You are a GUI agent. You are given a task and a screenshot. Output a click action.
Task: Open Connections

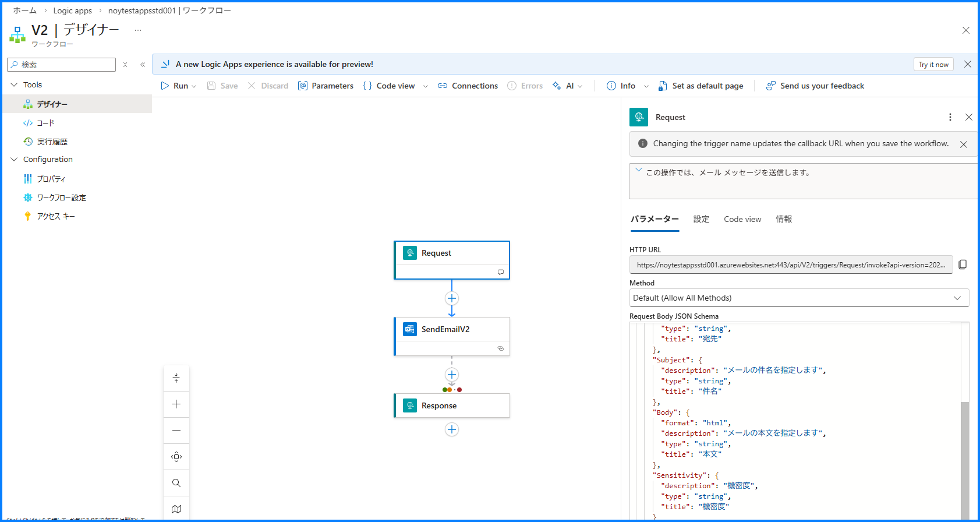pos(468,86)
